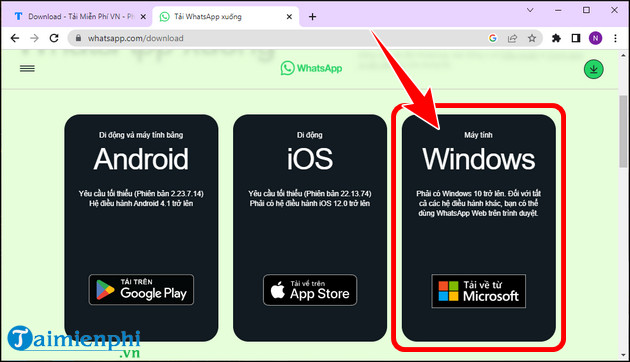Click the iOS heading text
The height and width of the screenshot is (362, 630).
click(310, 159)
